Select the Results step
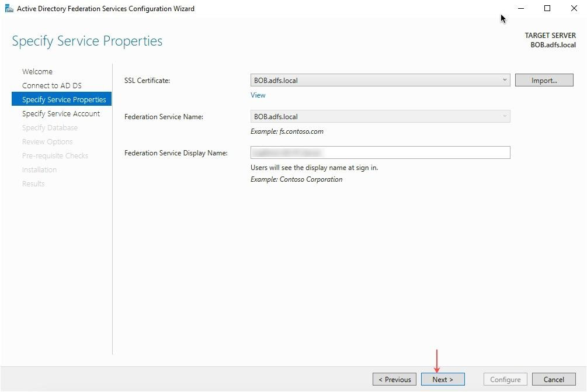This screenshot has height=392, width=587. point(33,184)
